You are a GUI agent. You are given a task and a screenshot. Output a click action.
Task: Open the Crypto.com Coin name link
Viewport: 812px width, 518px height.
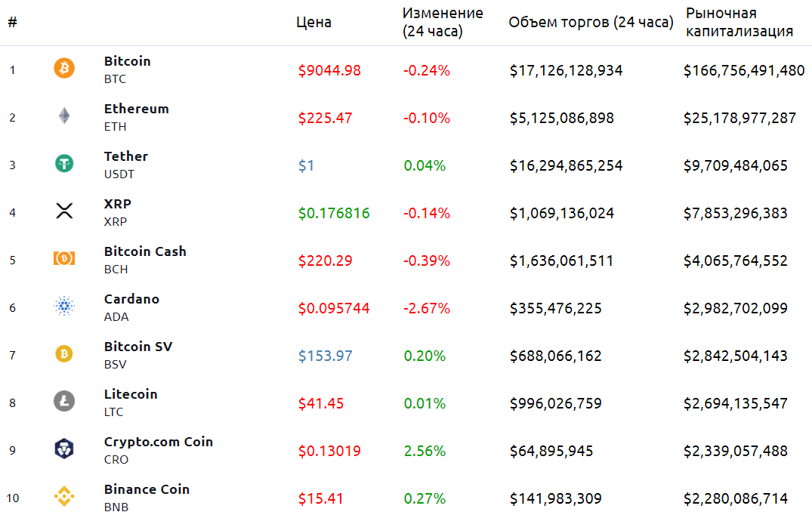coord(159,442)
